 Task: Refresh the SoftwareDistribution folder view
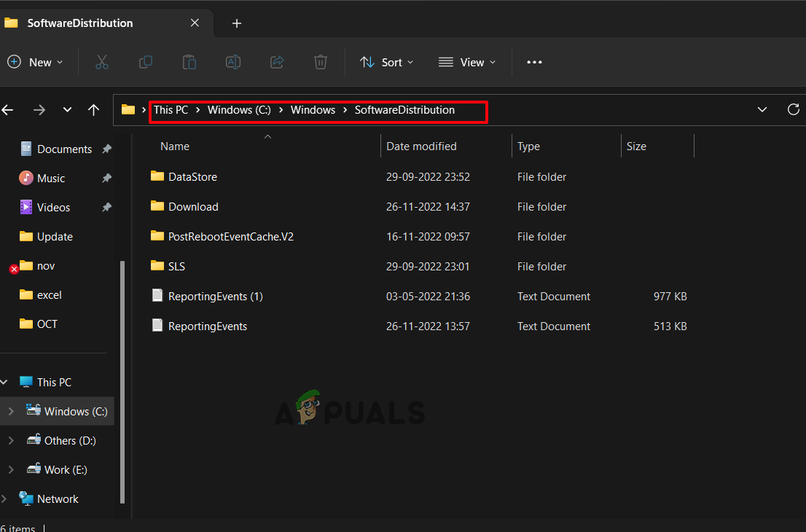tap(793, 109)
